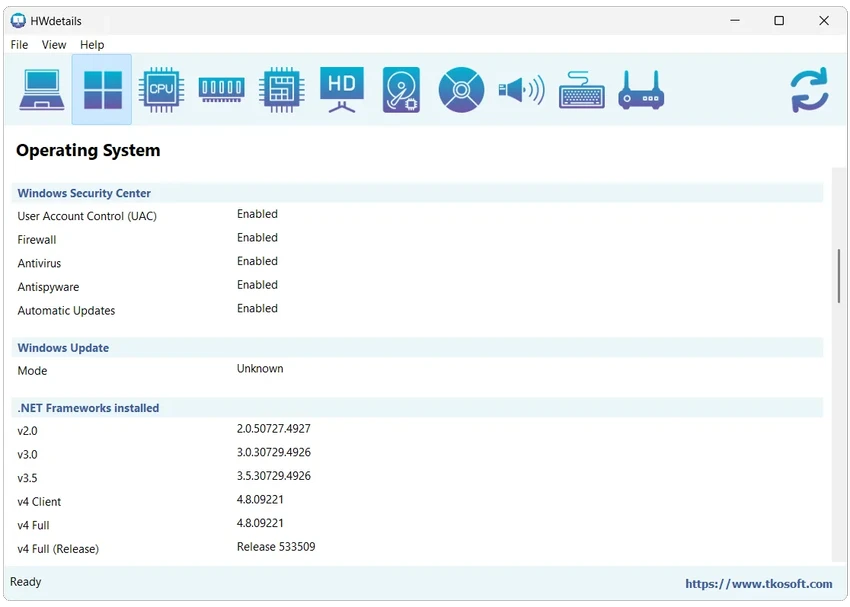Open the optical disc drive icon
The width and height of the screenshot is (850, 607).
point(461,90)
